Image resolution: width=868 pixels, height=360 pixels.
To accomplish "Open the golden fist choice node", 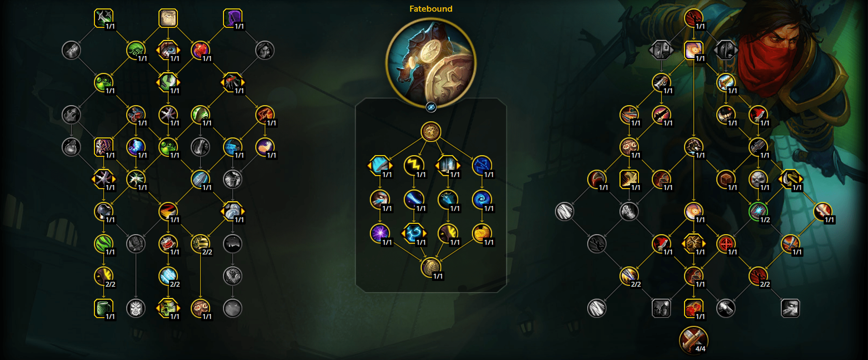I will click(x=694, y=244).
